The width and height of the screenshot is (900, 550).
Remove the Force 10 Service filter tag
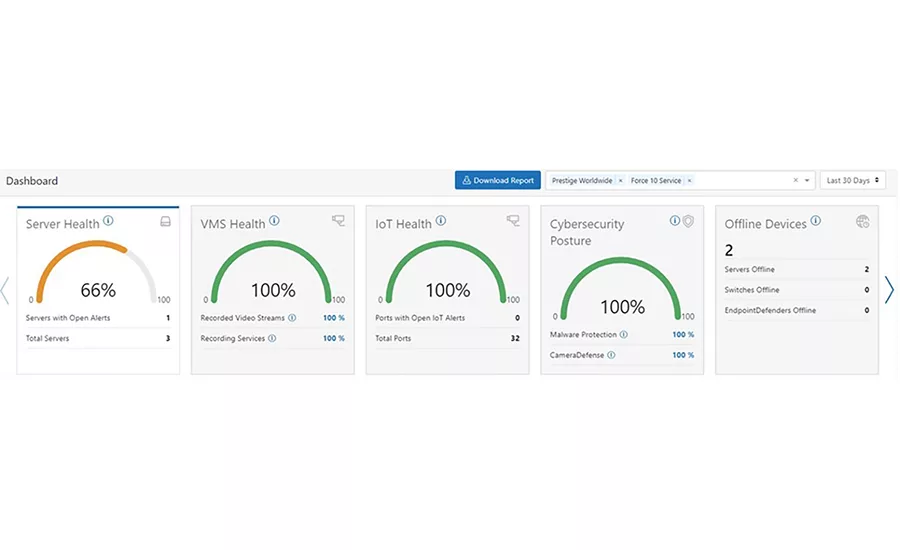tap(689, 181)
